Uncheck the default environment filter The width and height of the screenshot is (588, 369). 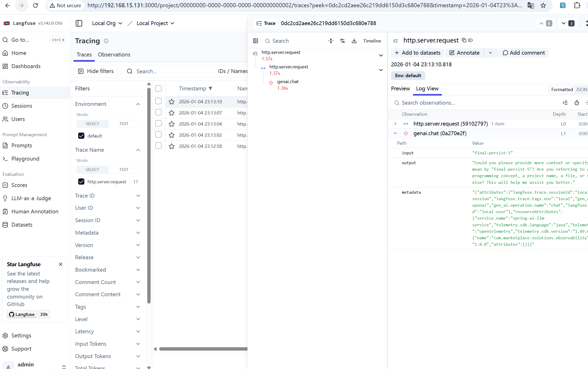click(x=81, y=135)
